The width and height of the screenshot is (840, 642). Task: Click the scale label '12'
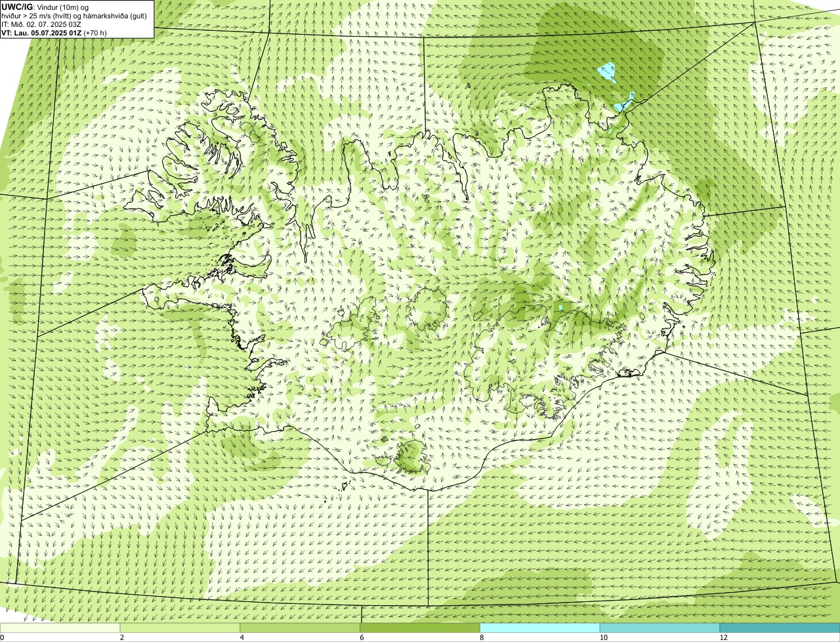click(x=723, y=637)
